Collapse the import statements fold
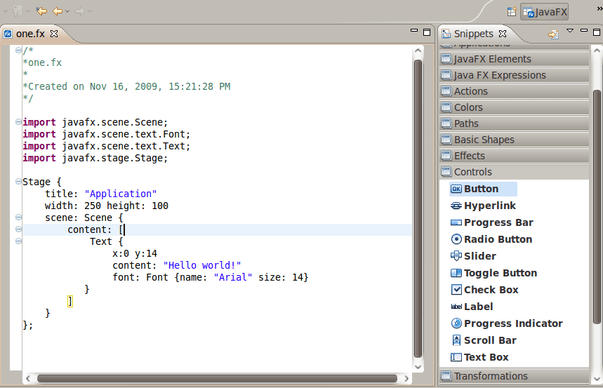This screenshot has height=388, width=603. tap(18, 122)
